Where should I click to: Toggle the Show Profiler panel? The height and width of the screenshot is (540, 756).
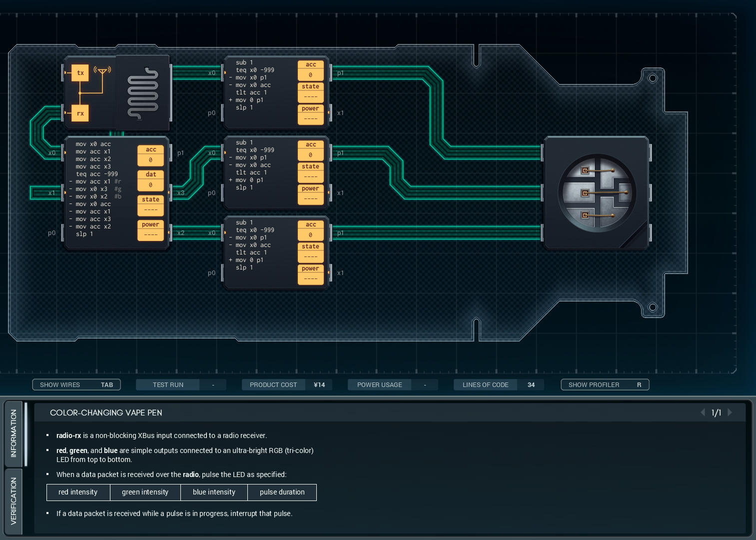point(605,384)
